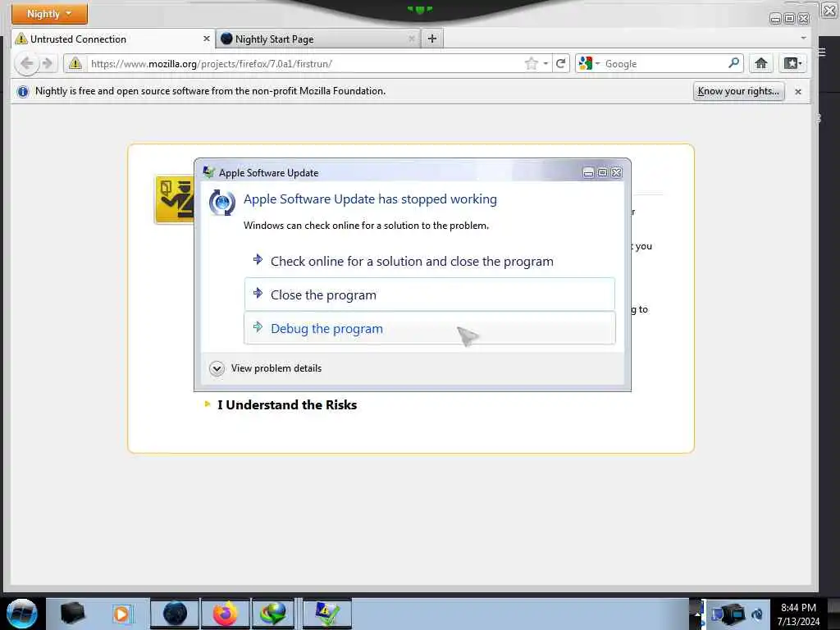Reload the current page
This screenshot has width=840, height=630.
(561, 64)
